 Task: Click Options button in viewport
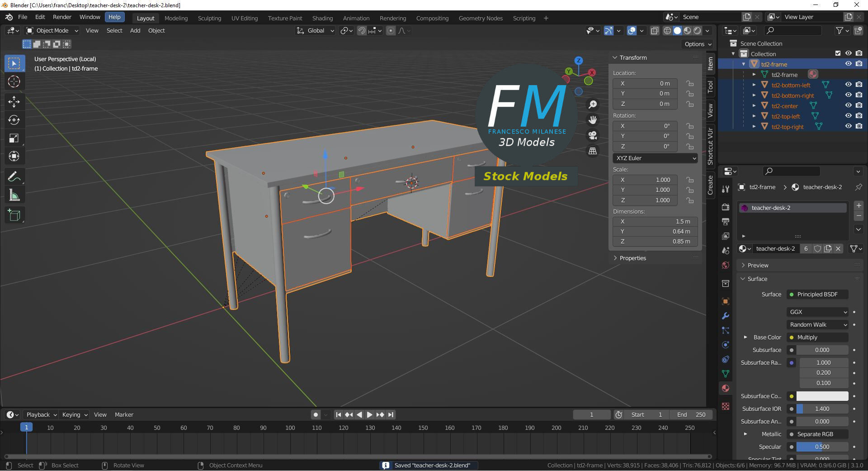point(698,44)
